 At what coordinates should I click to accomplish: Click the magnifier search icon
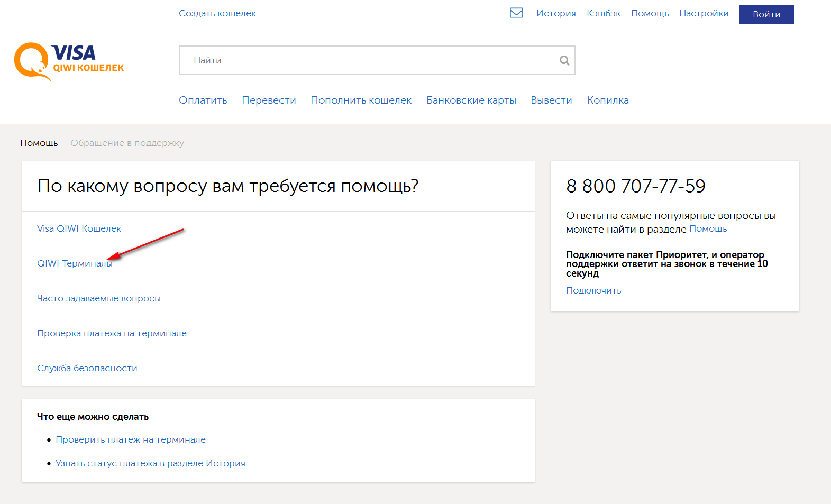[564, 60]
